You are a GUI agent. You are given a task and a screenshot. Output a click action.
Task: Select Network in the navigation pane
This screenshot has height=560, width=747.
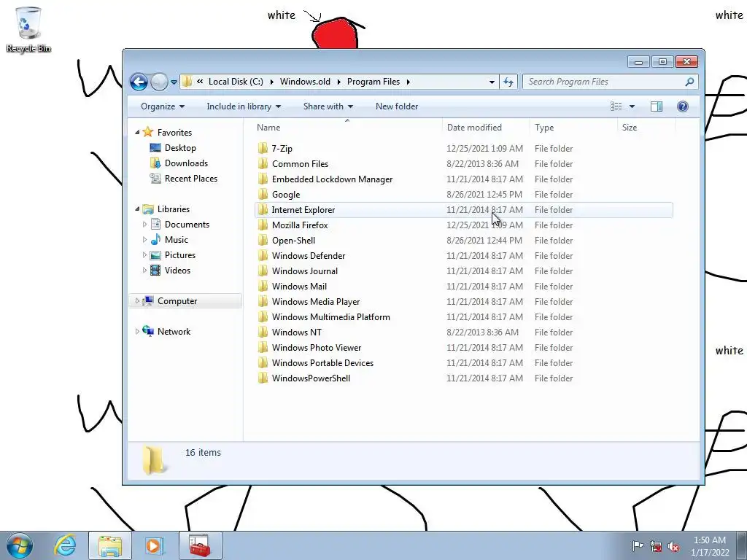(x=174, y=332)
